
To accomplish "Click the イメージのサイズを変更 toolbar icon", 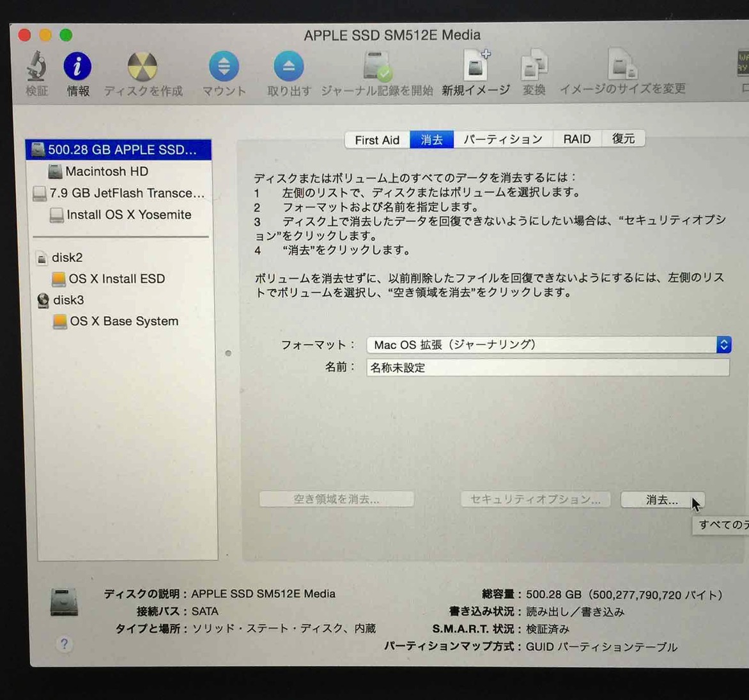I will click(622, 64).
